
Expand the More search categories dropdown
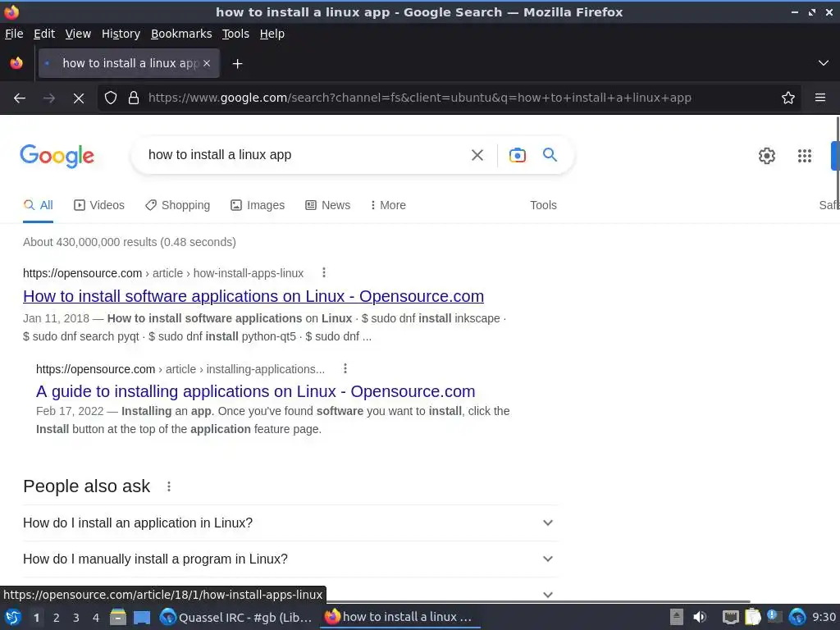pos(388,205)
